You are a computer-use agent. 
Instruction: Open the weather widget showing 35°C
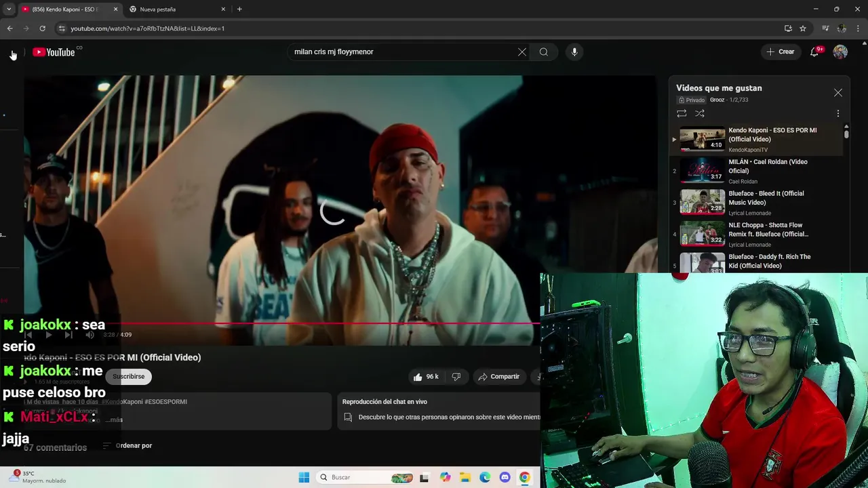39,477
